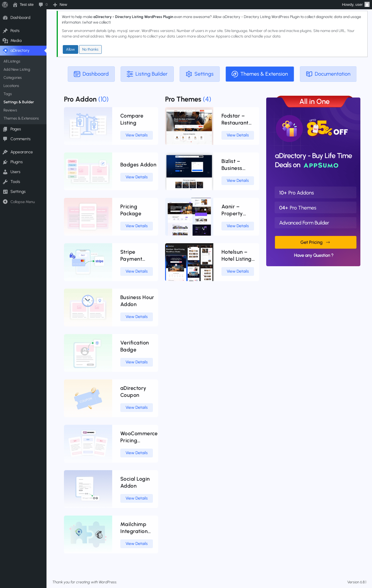Image resolution: width=372 pixels, height=588 pixels.
Task: View details for Bizlist Business theme
Action: pyautogui.click(x=238, y=181)
